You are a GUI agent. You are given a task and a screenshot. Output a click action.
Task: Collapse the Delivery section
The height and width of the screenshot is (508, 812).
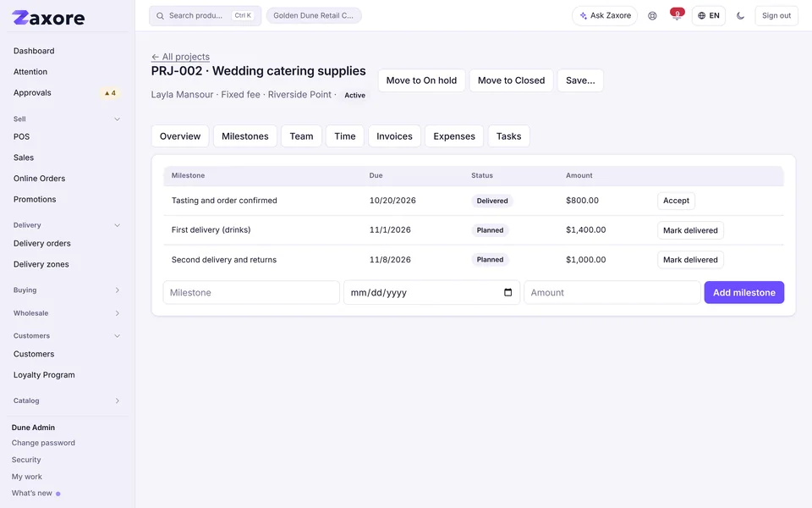point(117,225)
